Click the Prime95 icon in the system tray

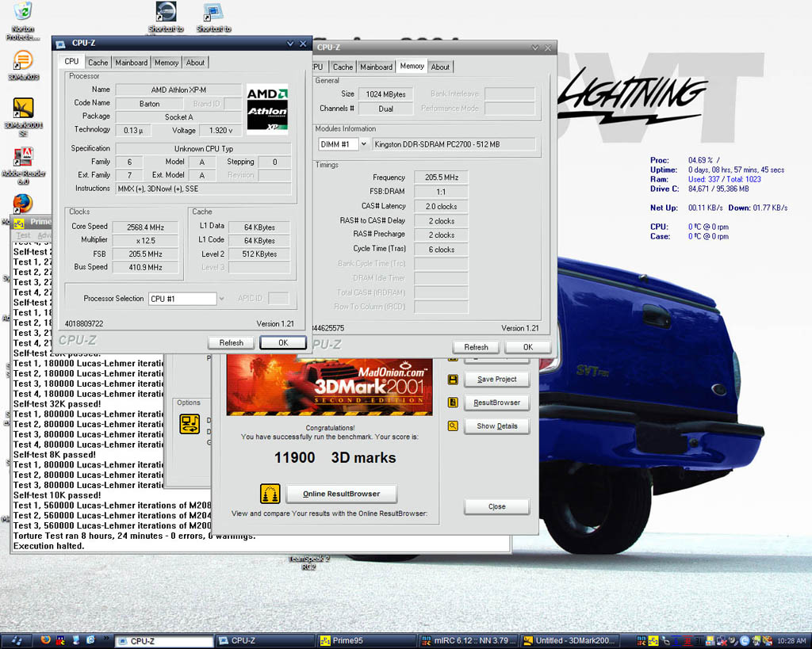653,641
